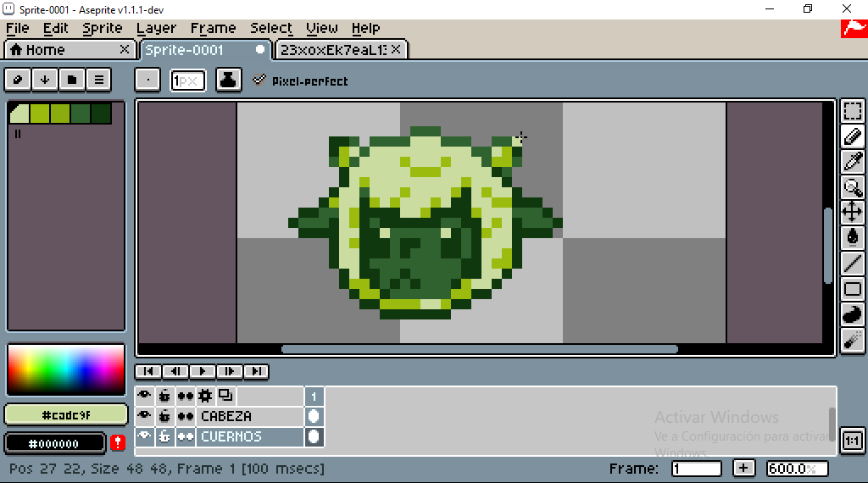
Task: Select the darkest green palette swatch
Action: tap(102, 114)
